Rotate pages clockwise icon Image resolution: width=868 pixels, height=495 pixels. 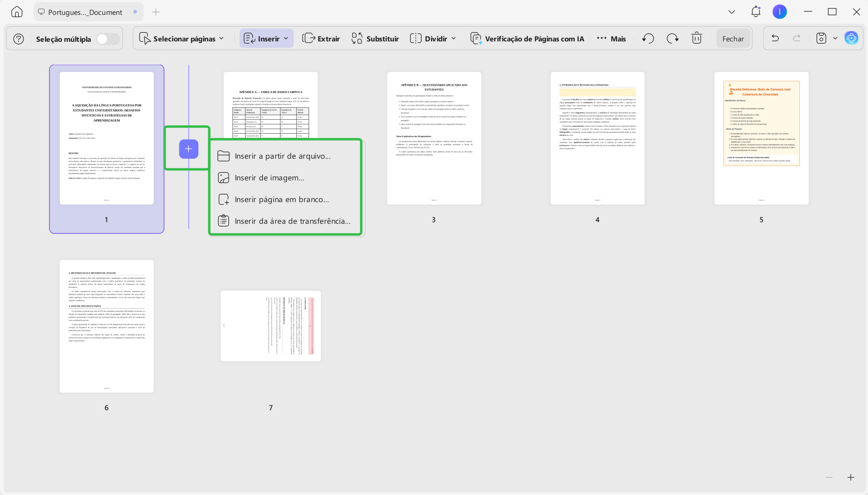click(x=673, y=39)
